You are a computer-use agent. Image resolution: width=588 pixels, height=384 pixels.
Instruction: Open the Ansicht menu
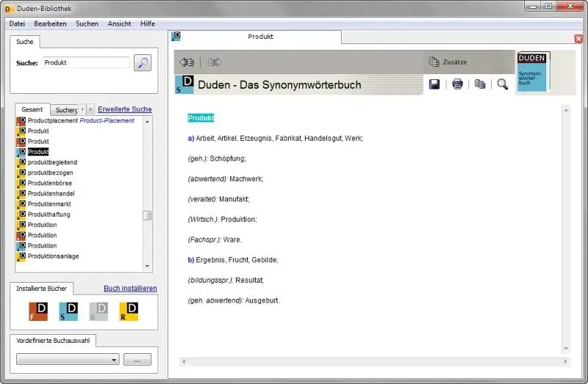[119, 23]
